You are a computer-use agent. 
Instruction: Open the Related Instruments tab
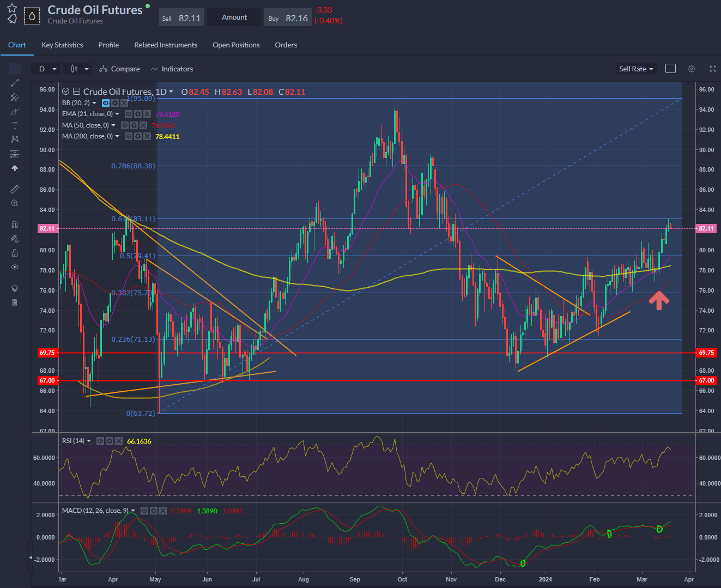(x=166, y=45)
